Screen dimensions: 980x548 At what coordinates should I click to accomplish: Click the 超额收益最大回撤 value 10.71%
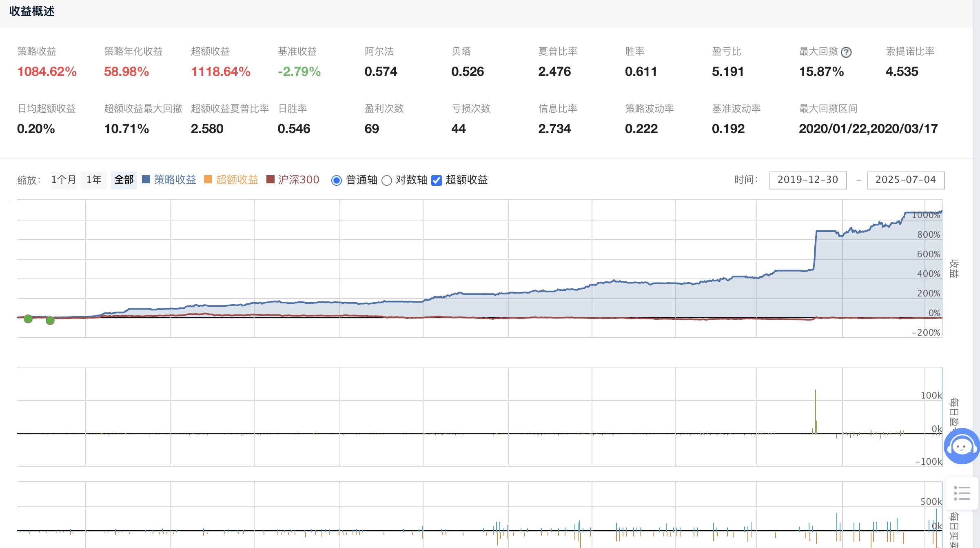click(x=126, y=129)
